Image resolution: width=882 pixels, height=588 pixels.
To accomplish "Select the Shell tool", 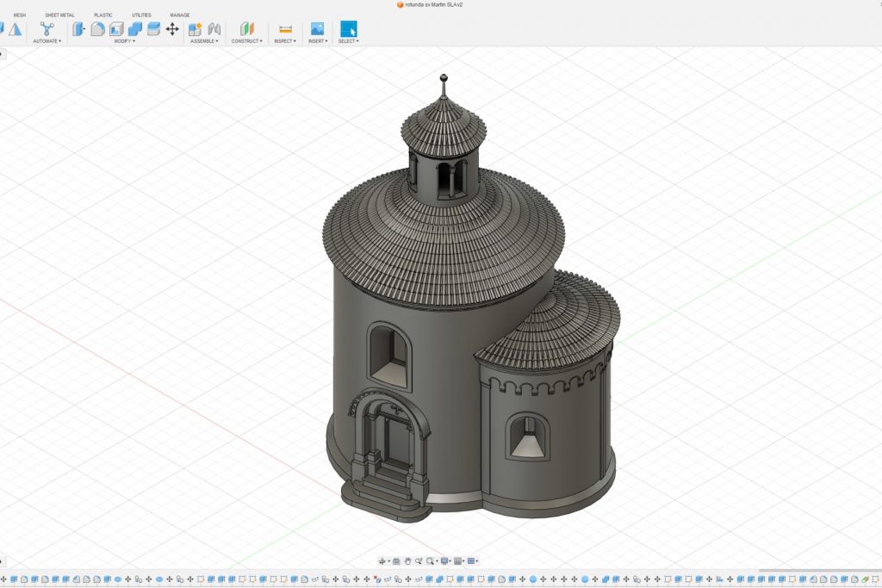I will click(116, 28).
